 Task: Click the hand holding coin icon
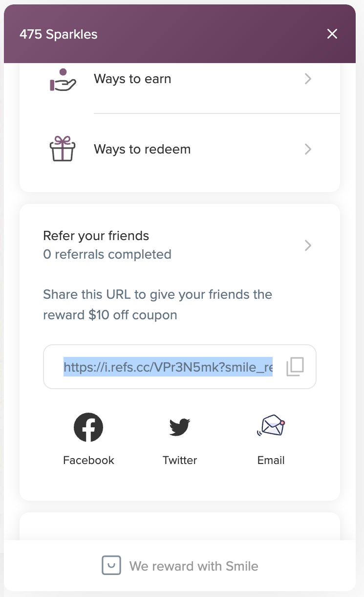click(x=63, y=79)
